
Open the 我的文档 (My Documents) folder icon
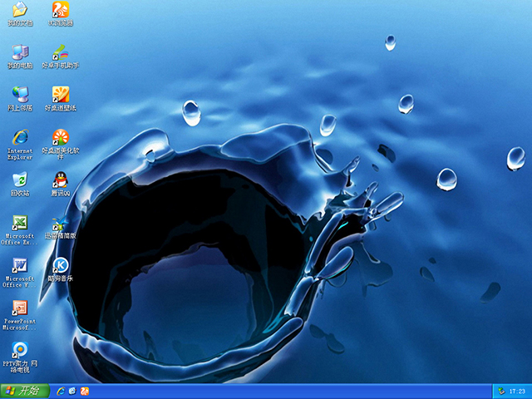pos(19,11)
